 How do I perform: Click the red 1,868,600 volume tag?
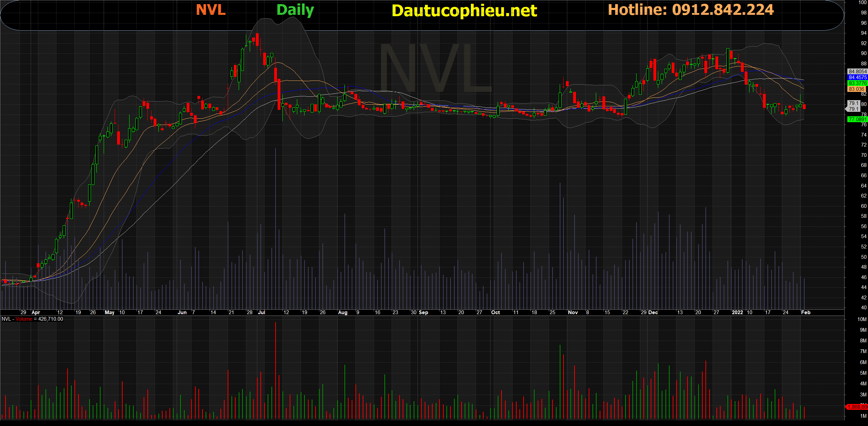coord(857,407)
